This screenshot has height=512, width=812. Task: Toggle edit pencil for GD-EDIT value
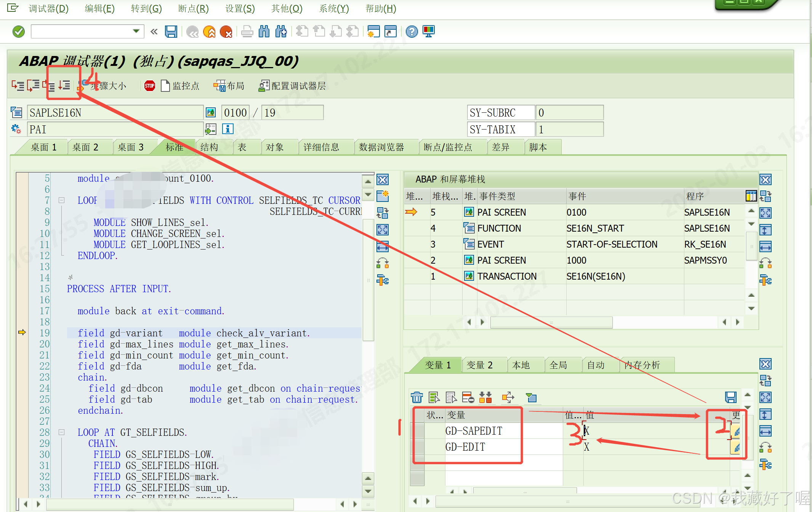pos(737,447)
